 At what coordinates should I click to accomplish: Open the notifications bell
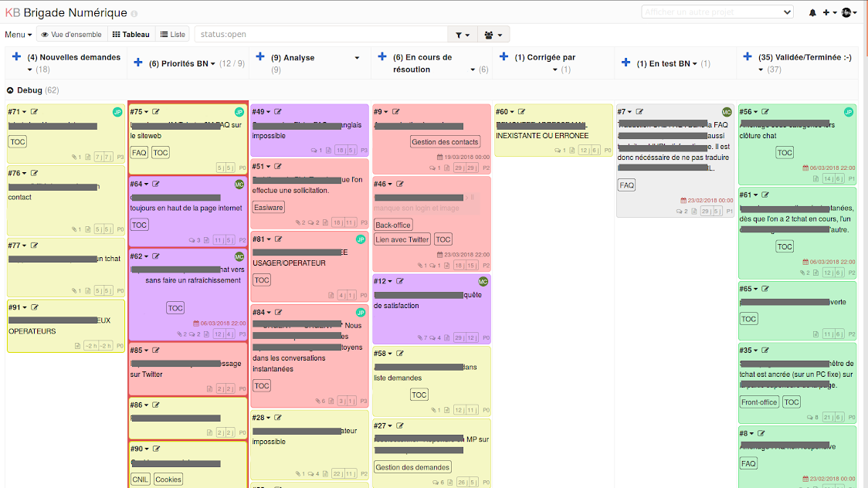(x=812, y=12)
